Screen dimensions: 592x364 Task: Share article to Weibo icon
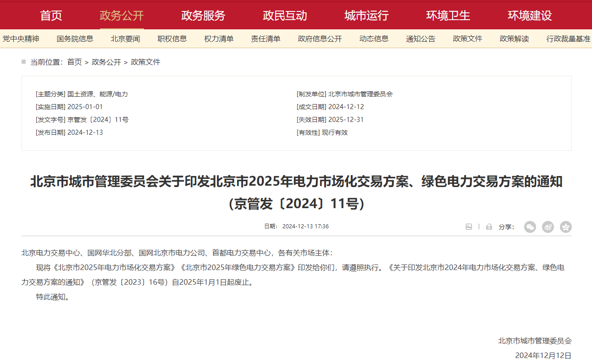tap(548, 226)
